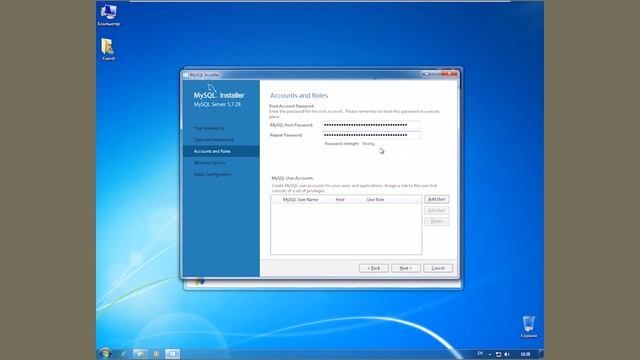Image resolution: width=640 pixels, height=360 pixels.
Task: Show hidden tray icons arrow
Action: point(490,354)
